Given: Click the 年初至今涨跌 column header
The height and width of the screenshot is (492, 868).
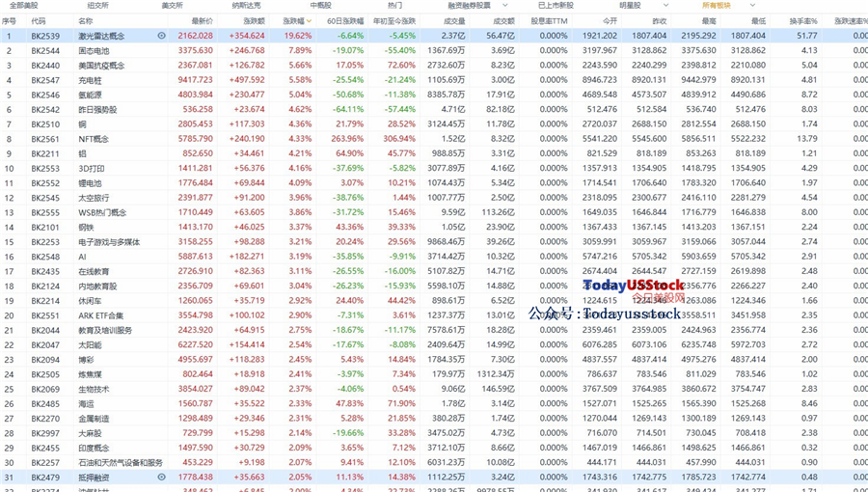Looking at the screenshot, I should click(394, 21).
